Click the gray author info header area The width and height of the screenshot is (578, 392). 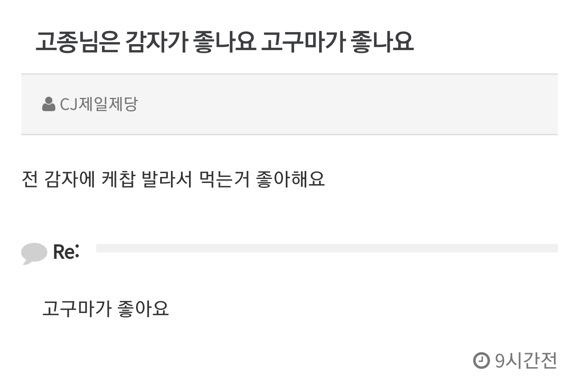coord(289,104)
